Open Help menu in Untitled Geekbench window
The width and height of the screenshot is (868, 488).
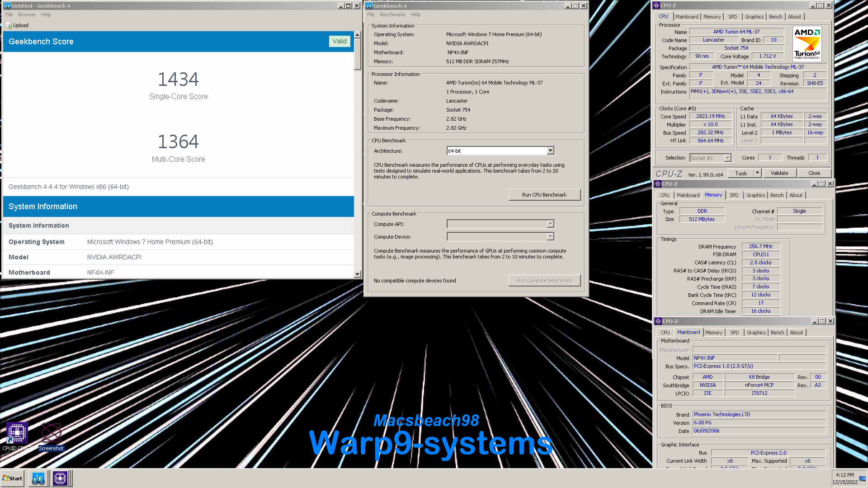[x=46, y=14]
